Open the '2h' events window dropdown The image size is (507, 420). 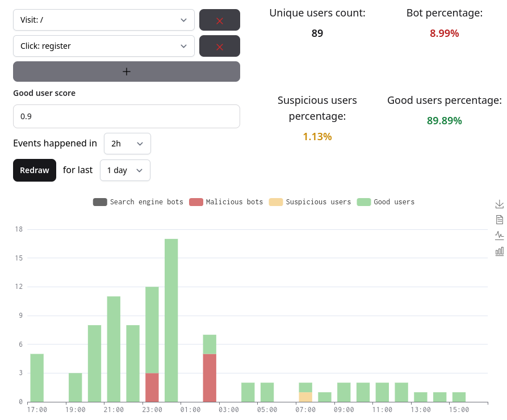click(127, 144)
